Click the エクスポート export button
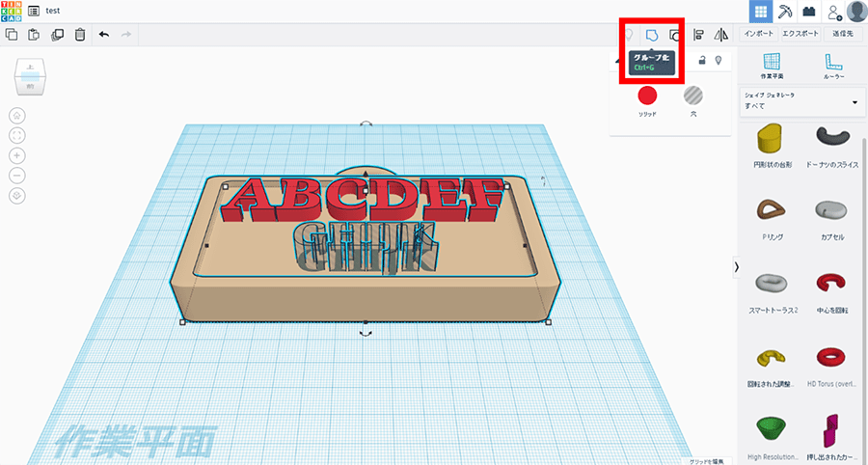 (x=801, y=34)
